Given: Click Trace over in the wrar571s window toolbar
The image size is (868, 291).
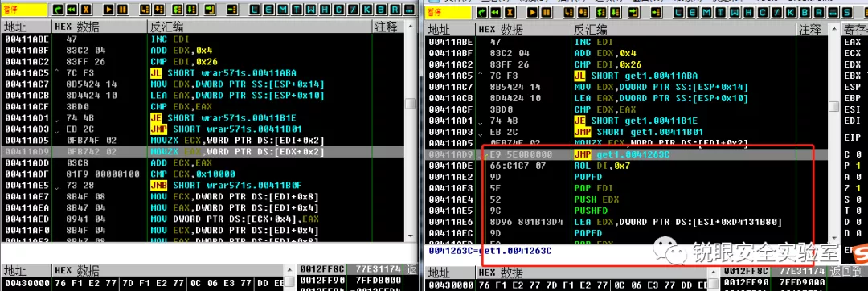Looking at the screenshot, I should pyautogui.click(x=191, y=10).
